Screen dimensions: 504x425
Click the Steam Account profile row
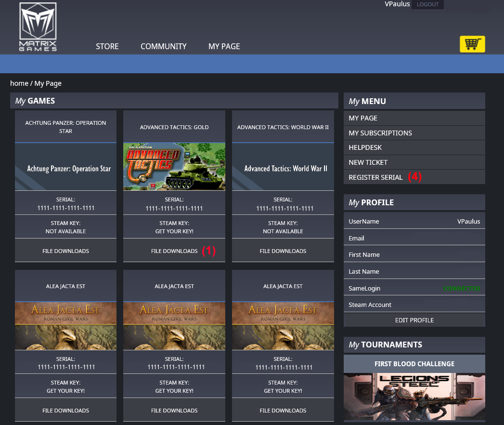[414, 305]
